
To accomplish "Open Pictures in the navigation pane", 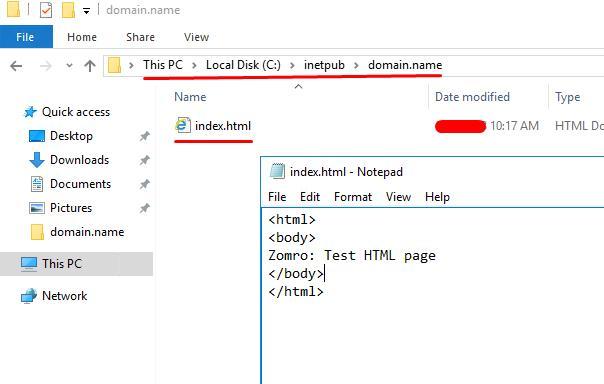I will coord(71,208).
